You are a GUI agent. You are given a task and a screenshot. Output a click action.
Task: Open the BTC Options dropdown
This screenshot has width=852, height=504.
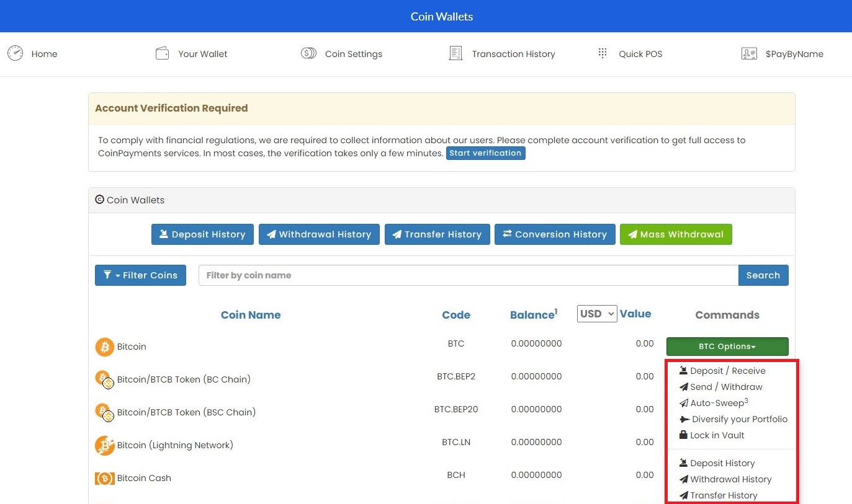[727, 346]
